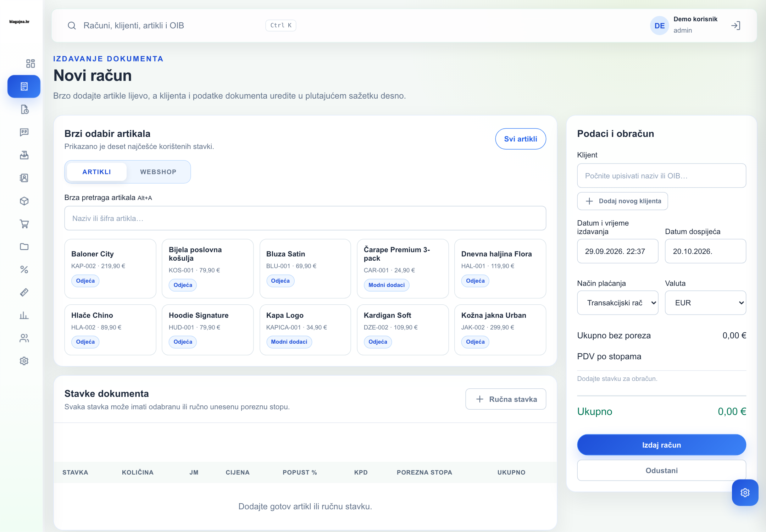
Task: Add the Čarape Premium 3-pack card
Action: click(x=403, y=268)
